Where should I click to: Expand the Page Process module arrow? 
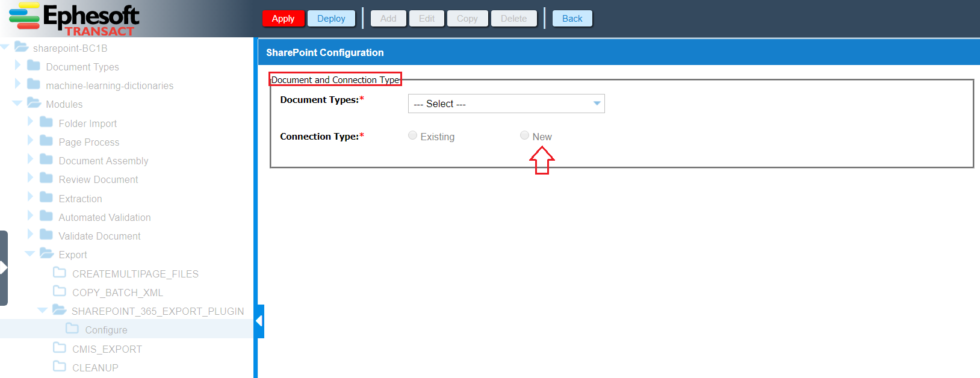click(x=30, y=140)
